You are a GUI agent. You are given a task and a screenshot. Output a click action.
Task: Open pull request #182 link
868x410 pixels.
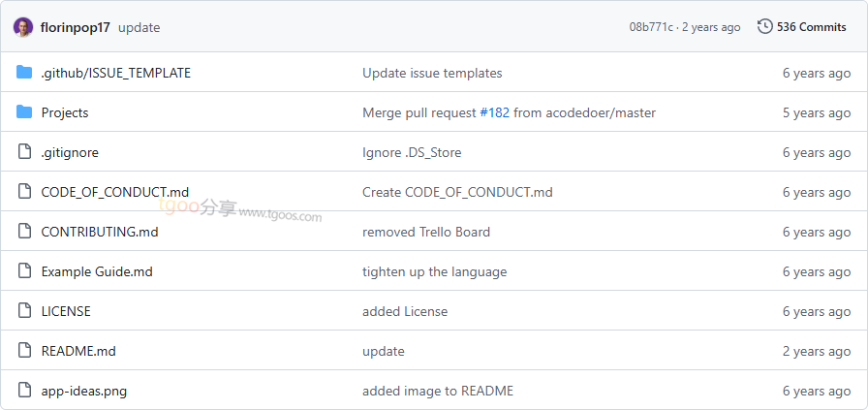(494, 112)
